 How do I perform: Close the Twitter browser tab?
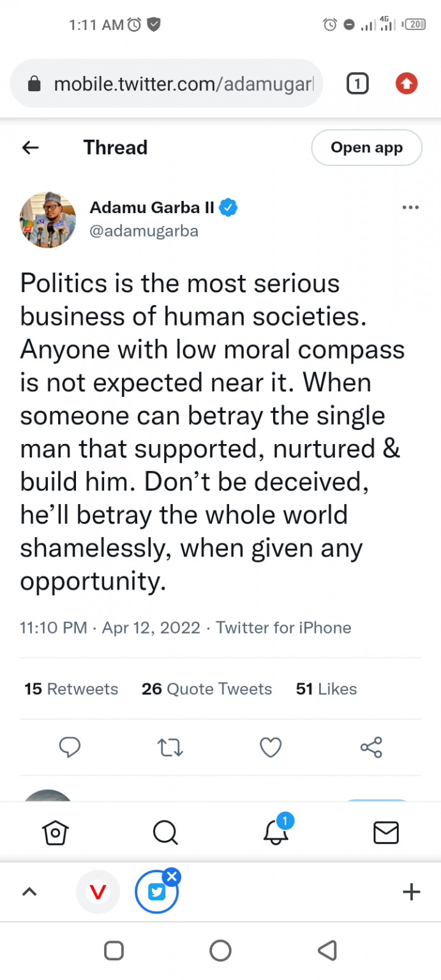point(172,877)
